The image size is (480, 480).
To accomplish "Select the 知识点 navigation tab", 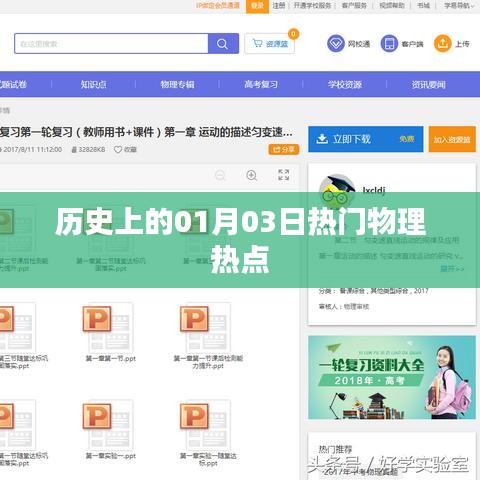I will [x=94, y=84].
